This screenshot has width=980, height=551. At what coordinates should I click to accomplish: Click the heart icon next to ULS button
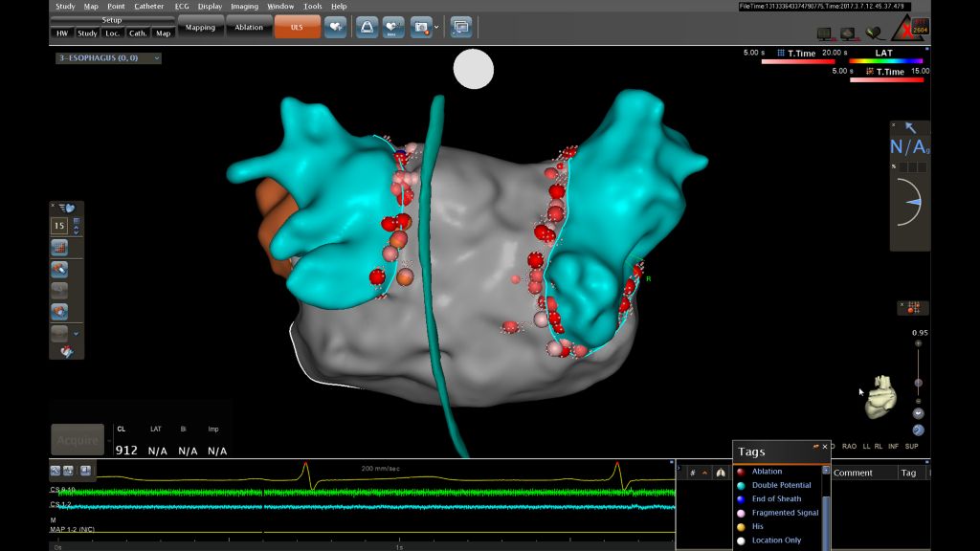(x=335, y=28)
